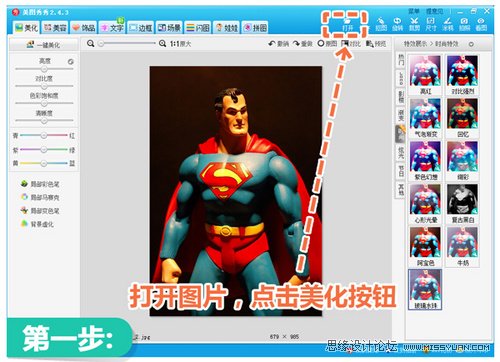Viewport: 500px width, 362px height.
Task: Click the 对比度 contrast slider
Action: coord(44,86)
